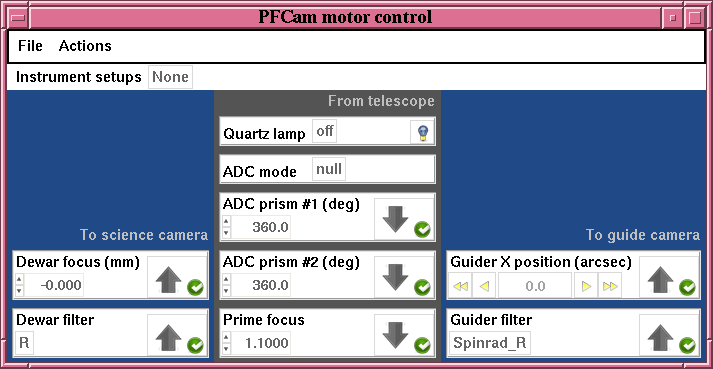Click the Dewar focus value field
This screenshot has height=369, width=713.
pyautogui.click(x=54, y=286)
